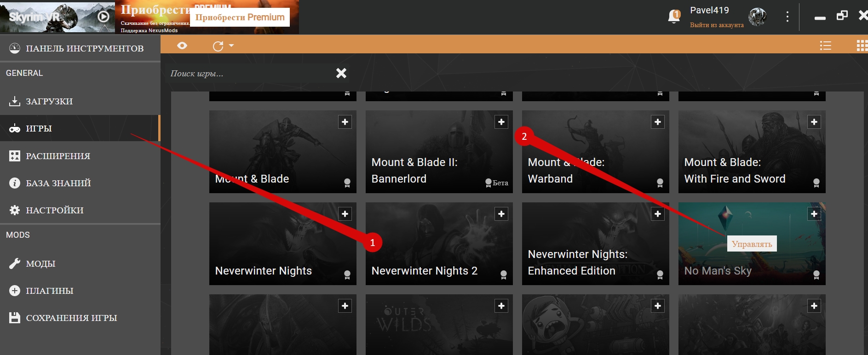Click the plus button on Neverwinter Nights 2
The image size is (868, 355).
click(501, 214)
